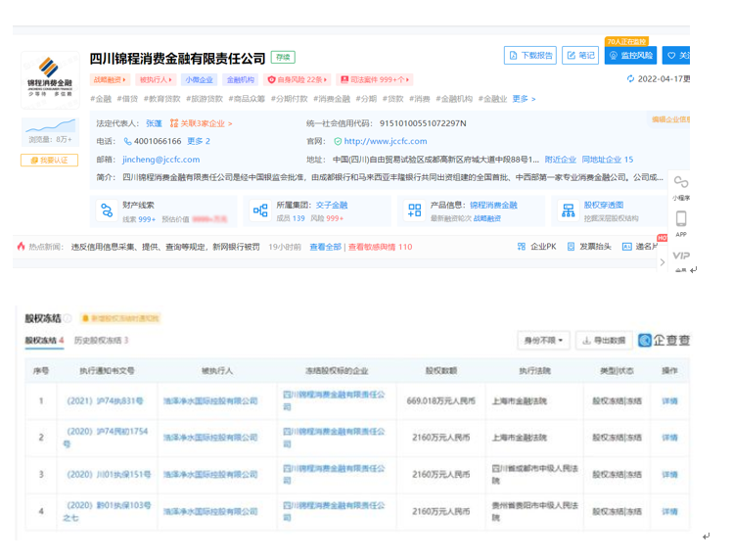732x560 pixels.
Task: Click the 发票抬头 icon
Action: coord(571,247)
